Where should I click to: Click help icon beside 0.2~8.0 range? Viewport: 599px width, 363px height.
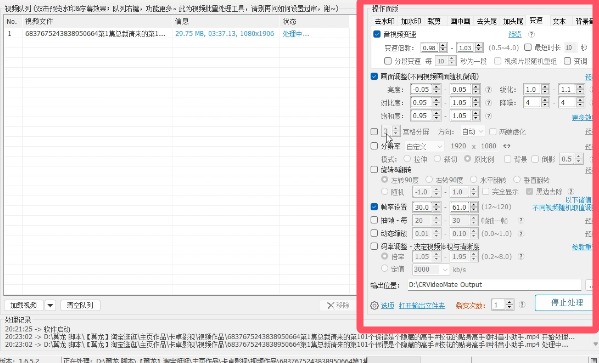tap(520, 256)
